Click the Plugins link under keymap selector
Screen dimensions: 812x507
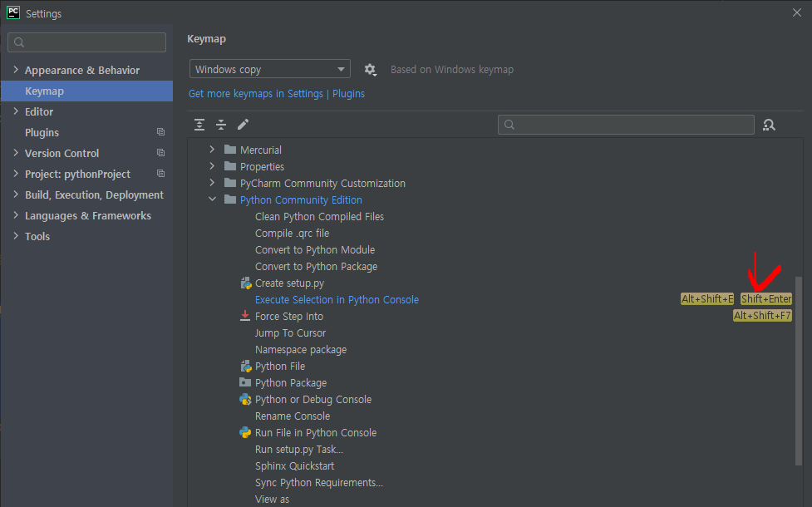tap(348, 94)
